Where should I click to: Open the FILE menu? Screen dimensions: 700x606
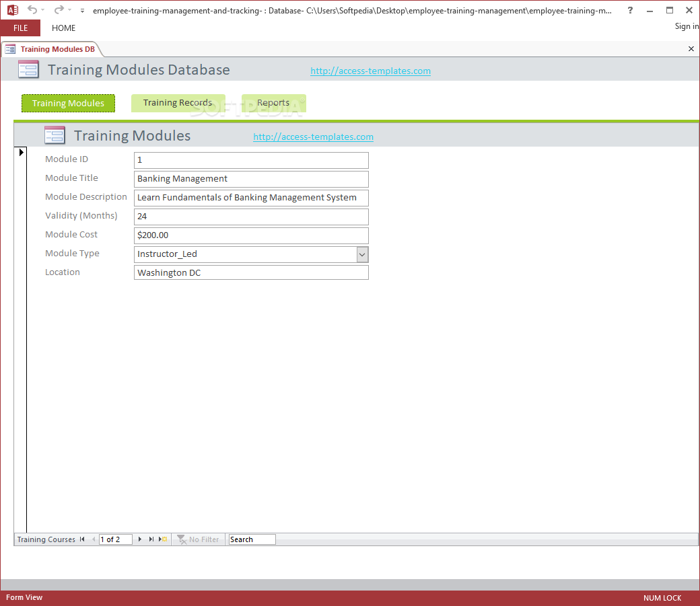[x=21, y=28]
